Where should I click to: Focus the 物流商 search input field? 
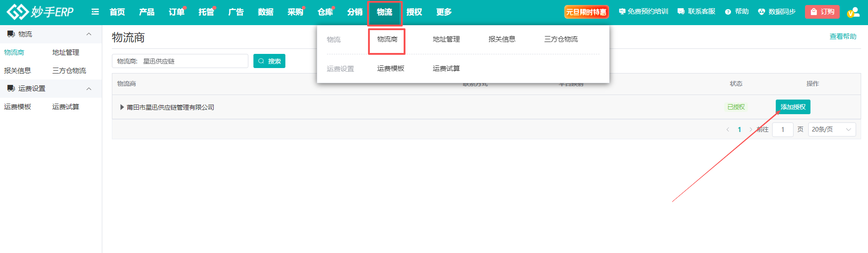click(180, 61)
